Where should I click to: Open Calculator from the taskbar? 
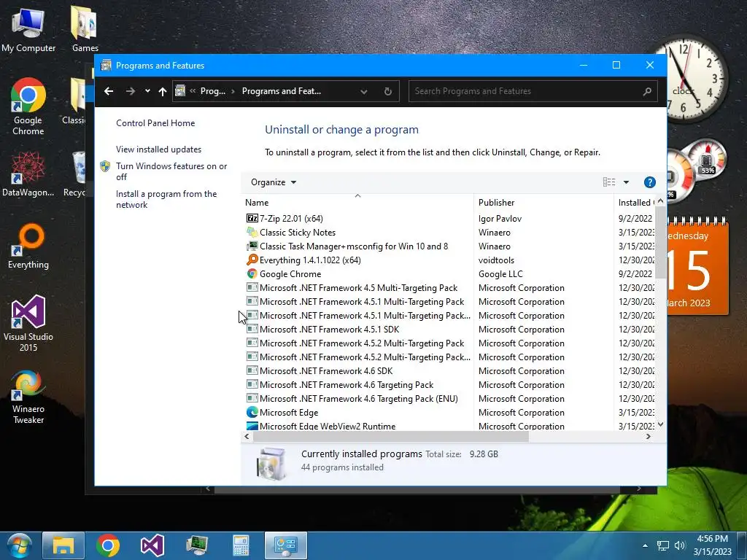tap(241, 545)
